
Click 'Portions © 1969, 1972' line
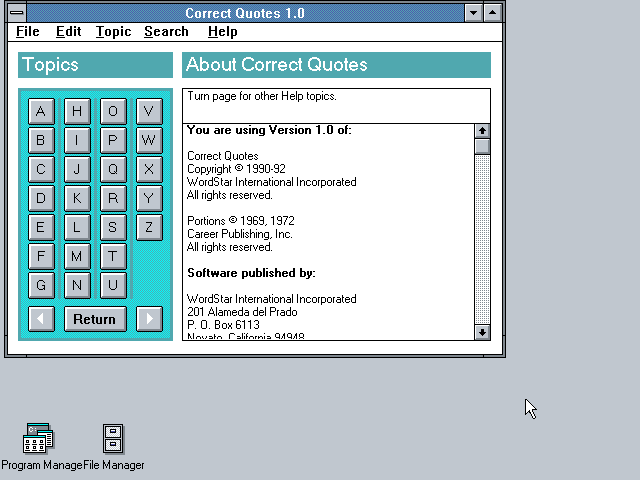click(x=241, y=221)
